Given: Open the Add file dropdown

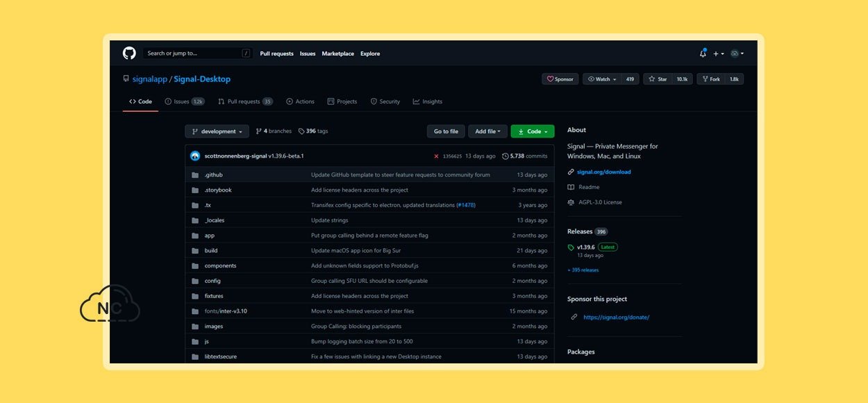Looking at the screenshot, I should [487, 131].
